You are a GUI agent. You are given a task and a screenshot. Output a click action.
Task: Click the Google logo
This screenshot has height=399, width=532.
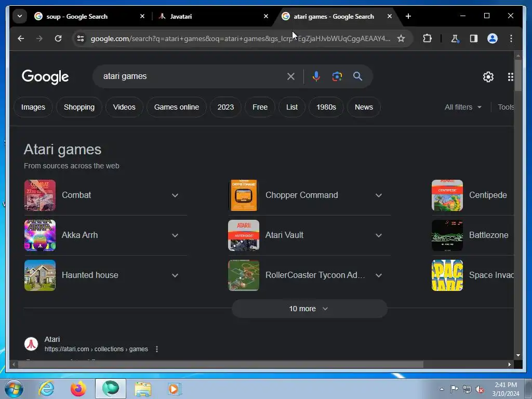[x=45, y=77]
